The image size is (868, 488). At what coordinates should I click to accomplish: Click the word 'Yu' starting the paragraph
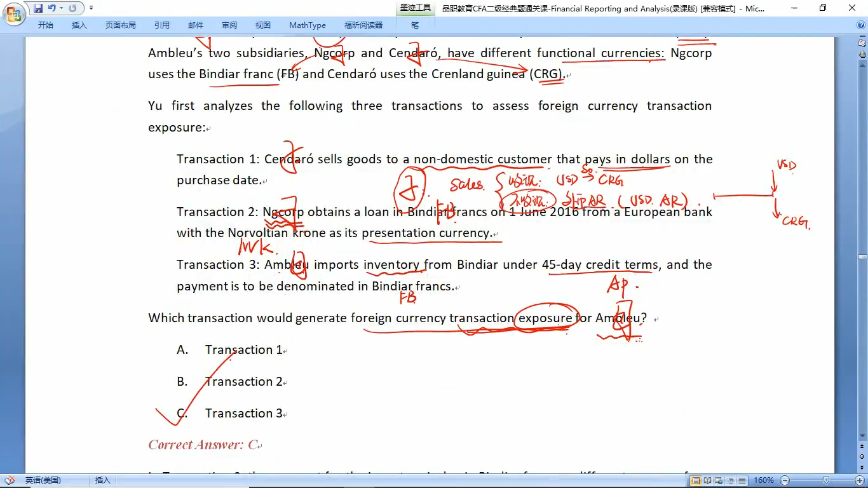[155, 105]
